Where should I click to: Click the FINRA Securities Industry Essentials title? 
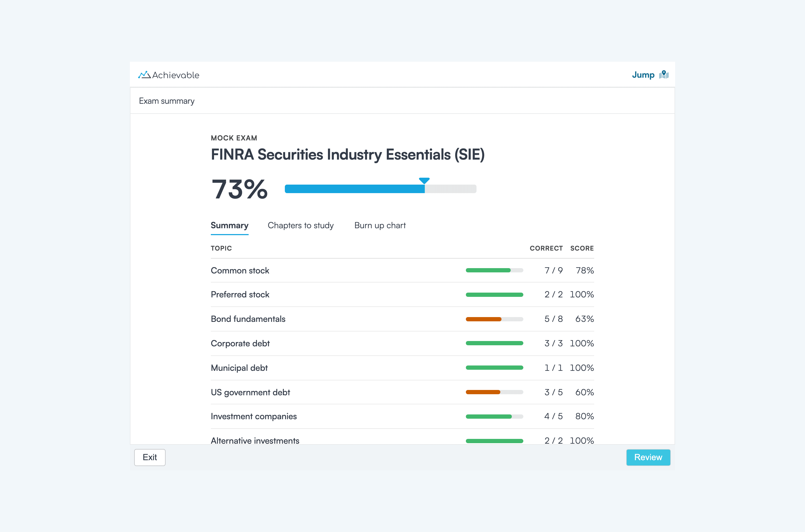click(348, 155)
